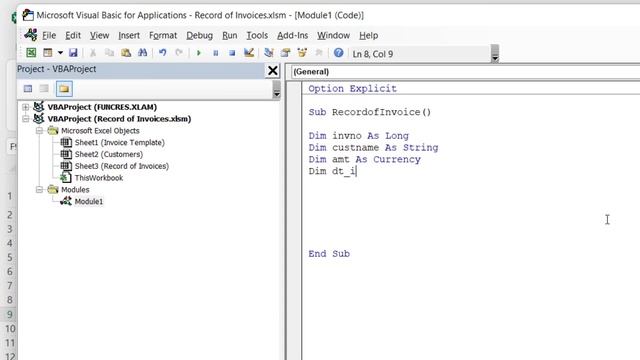Image resolution: width=640 pixels, height=360 pixels.
Task: Click the Sub RecordofInvoice() line
Action: [x=370, y=112]
